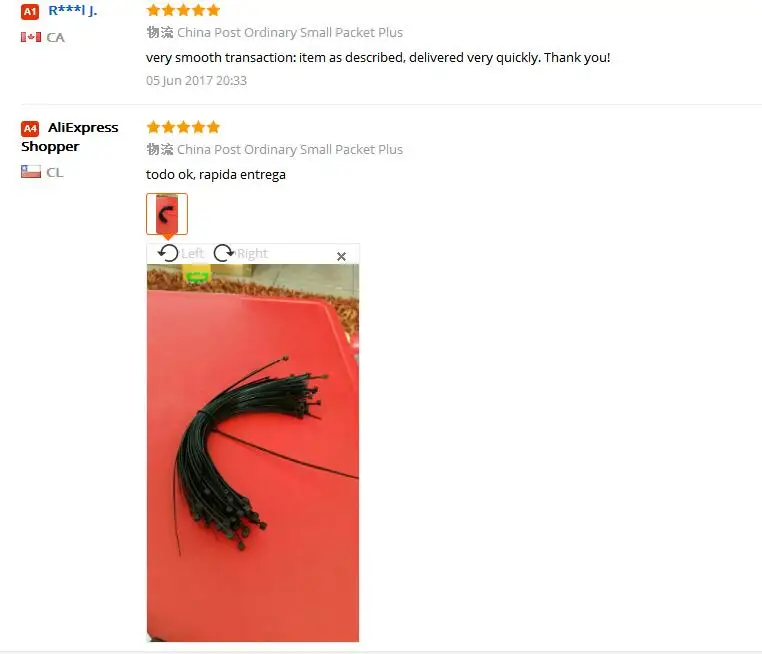Click the review date 05 Jun 2017 20:33
The image size is (762, 654).
(196, 81)
